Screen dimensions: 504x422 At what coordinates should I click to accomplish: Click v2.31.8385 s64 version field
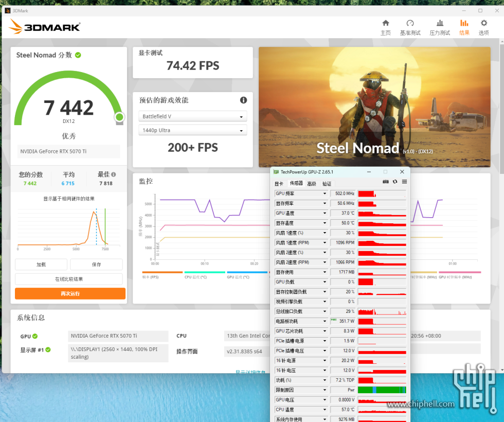pos(247,351)
